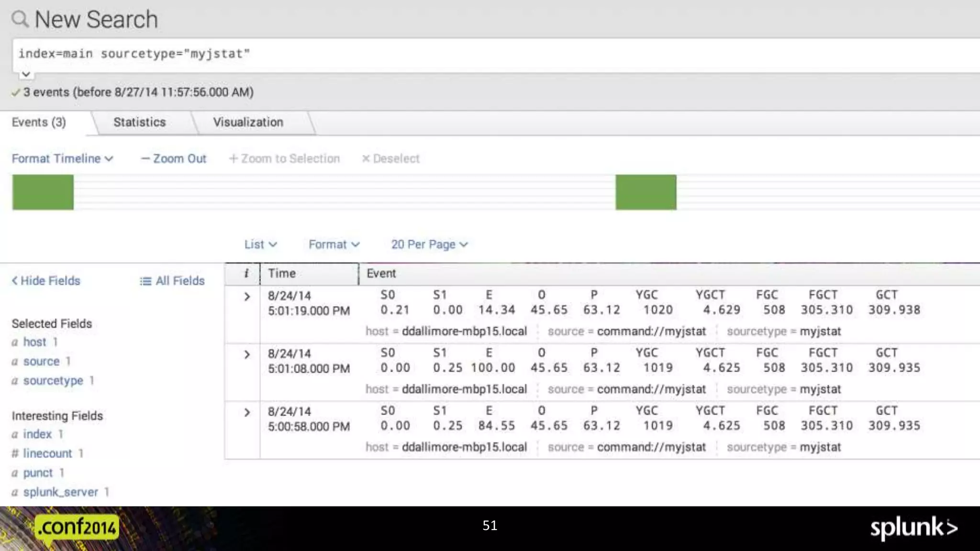The height and width of the screenshot is (551, 980).
Task: Switch to the Statistics tab
Action: (139, 122)
